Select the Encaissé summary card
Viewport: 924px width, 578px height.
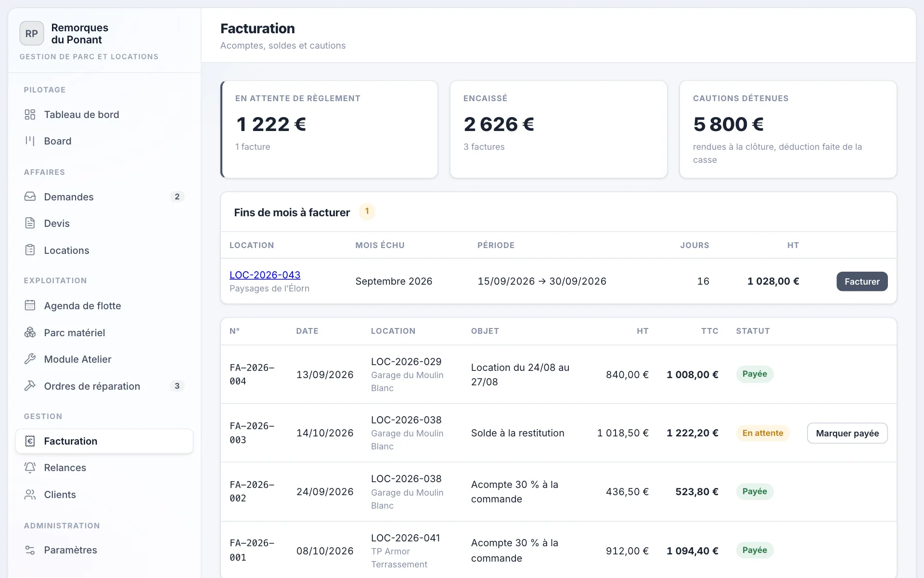click(x=559, y=130)
